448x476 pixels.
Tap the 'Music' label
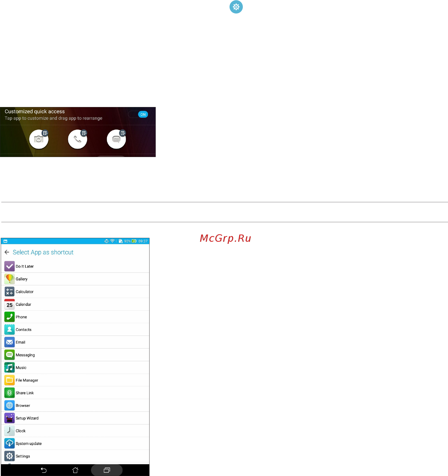[x=21, y=368]
